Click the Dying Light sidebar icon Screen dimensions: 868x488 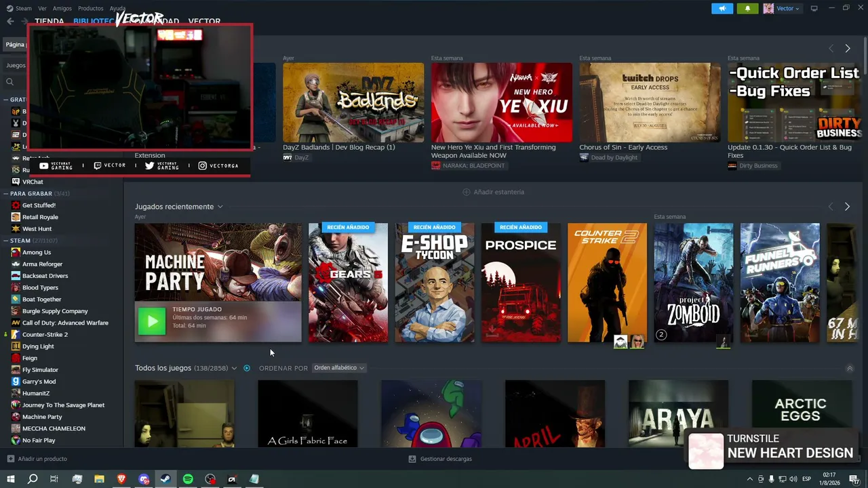(16, 346)
